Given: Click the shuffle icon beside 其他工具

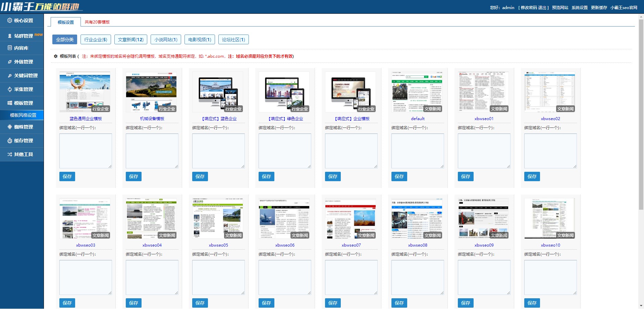Looking at the screenshot, I should [10, 154].
